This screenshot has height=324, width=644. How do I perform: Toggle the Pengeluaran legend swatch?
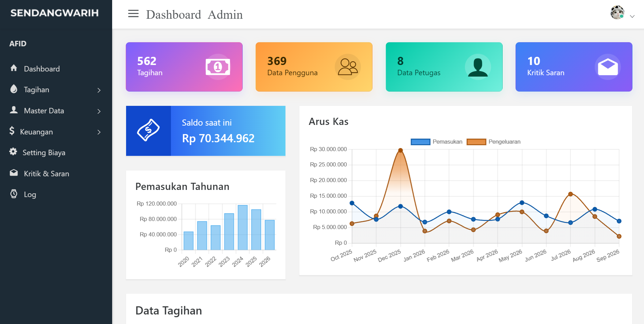(x=476, y=142)
